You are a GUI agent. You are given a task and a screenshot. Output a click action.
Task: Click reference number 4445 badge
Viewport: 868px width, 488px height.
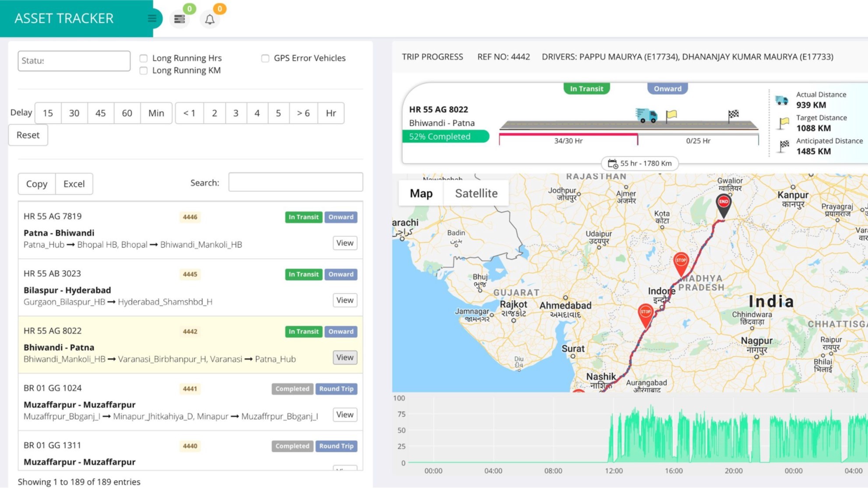click(190, 274)
